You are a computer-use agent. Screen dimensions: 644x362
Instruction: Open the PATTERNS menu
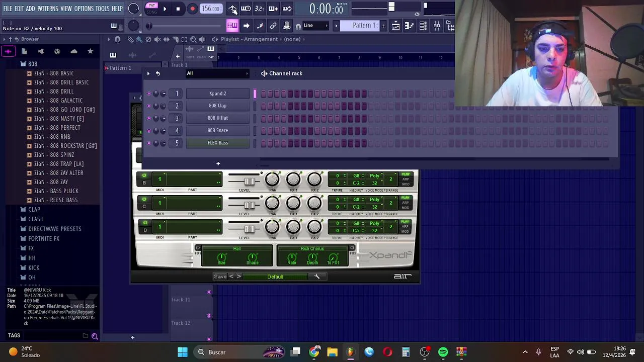(x=48, y=9)
